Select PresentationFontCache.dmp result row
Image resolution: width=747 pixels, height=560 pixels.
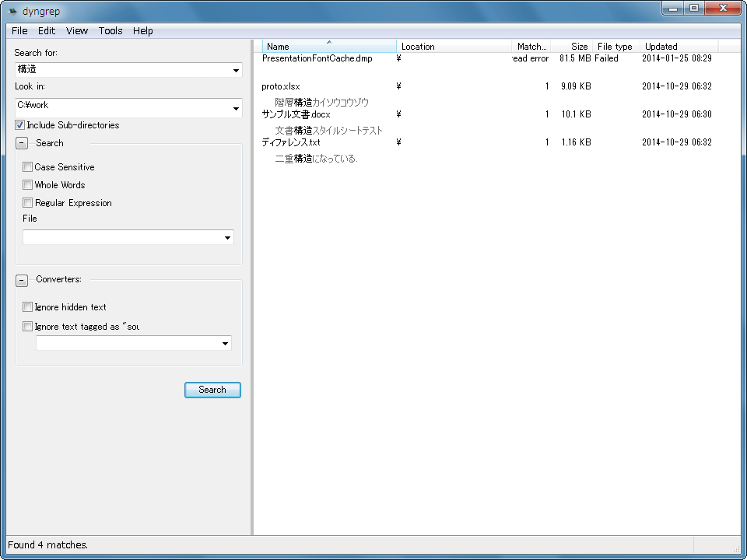point(317,58)
